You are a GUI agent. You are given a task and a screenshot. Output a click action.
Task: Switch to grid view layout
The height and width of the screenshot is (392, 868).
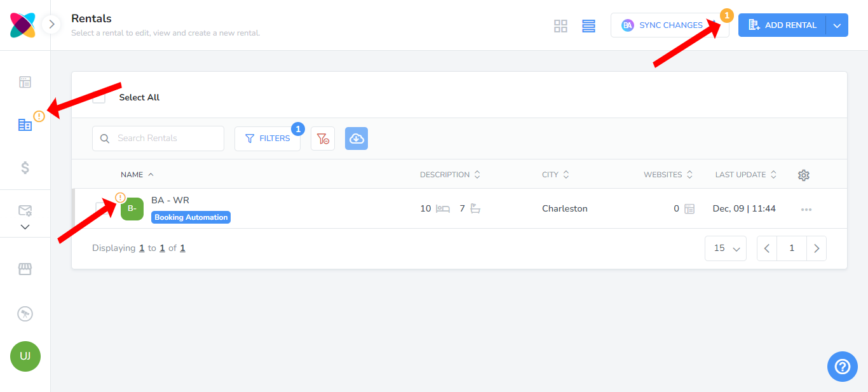[x=560, y=26]
